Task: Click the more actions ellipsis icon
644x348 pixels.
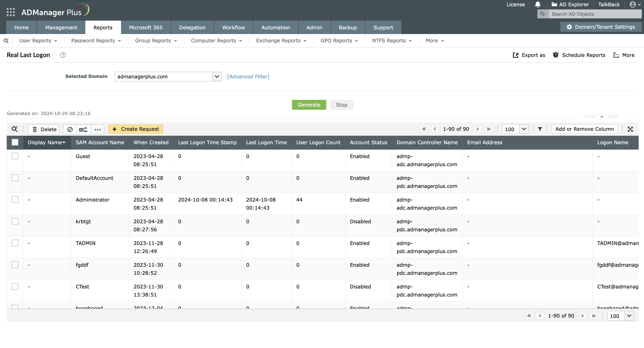Action: coord(97,129)
